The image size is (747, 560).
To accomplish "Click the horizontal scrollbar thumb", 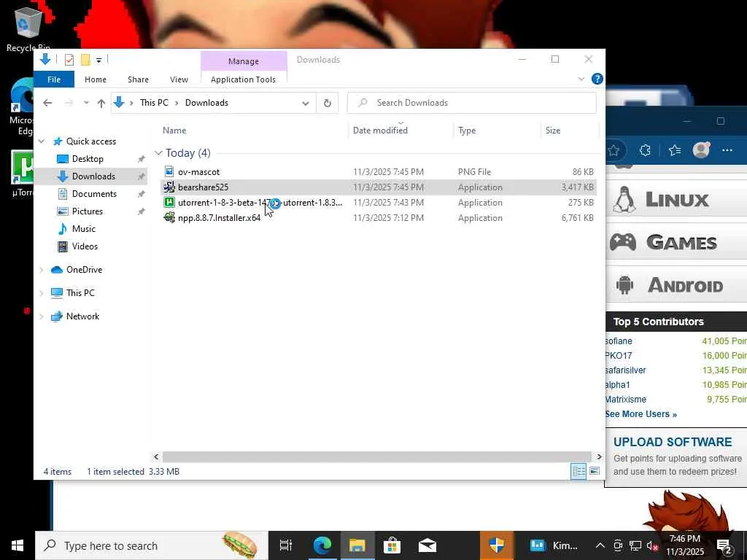I will (x=376, y=456).
